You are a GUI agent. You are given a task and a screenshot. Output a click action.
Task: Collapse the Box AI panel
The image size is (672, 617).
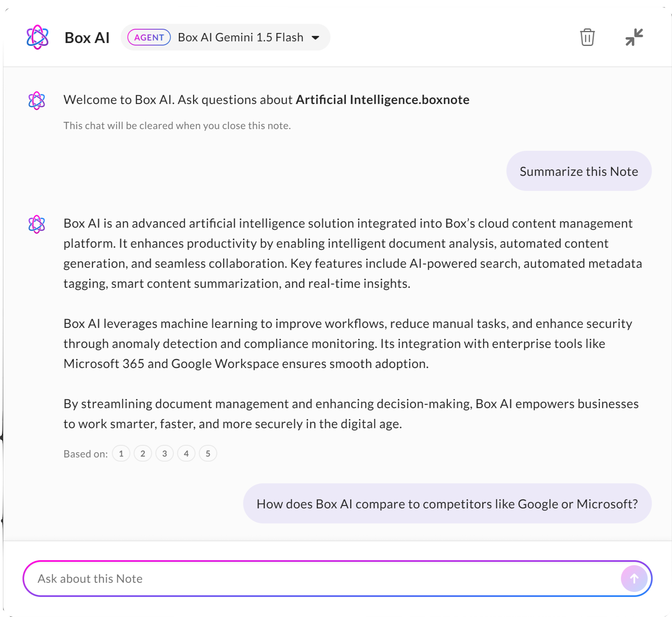tap(633, 37)
